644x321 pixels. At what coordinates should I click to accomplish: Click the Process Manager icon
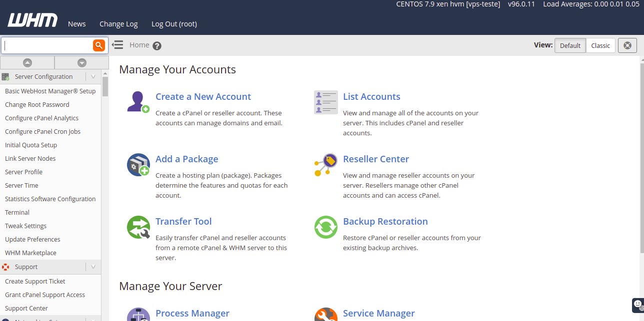pos(138,315)
